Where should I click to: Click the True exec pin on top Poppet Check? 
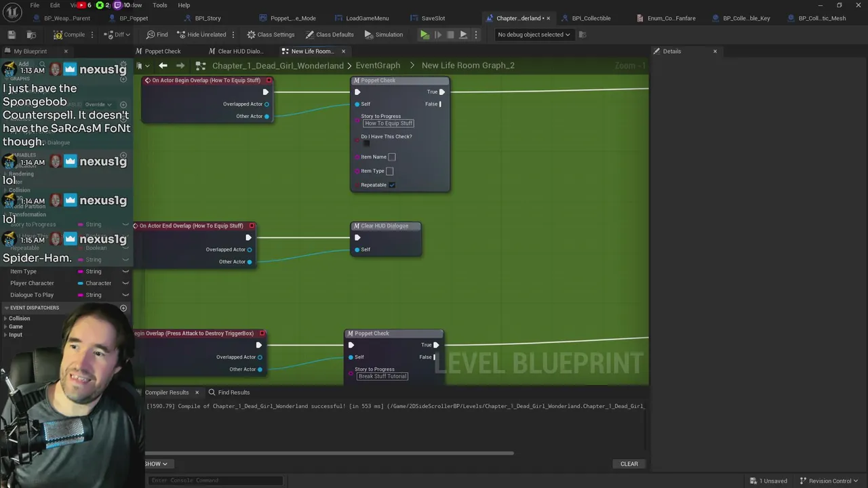coord(442,92)
